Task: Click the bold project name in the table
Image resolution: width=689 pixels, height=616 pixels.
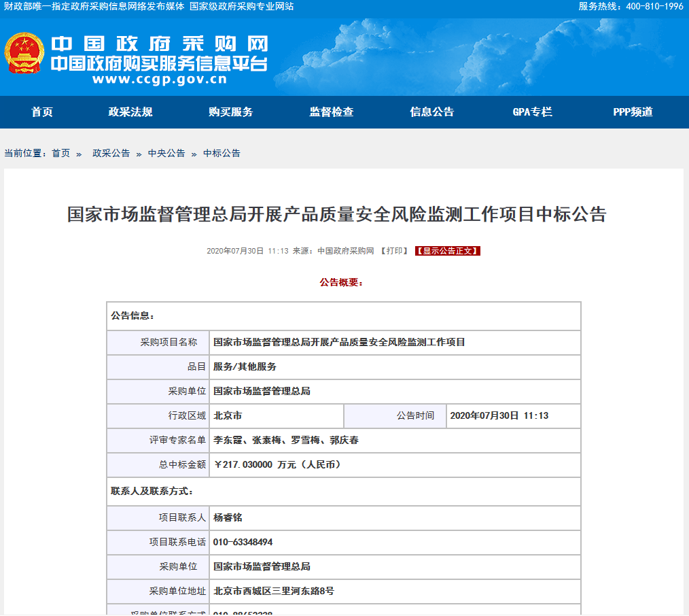Action: click(338, 342)
